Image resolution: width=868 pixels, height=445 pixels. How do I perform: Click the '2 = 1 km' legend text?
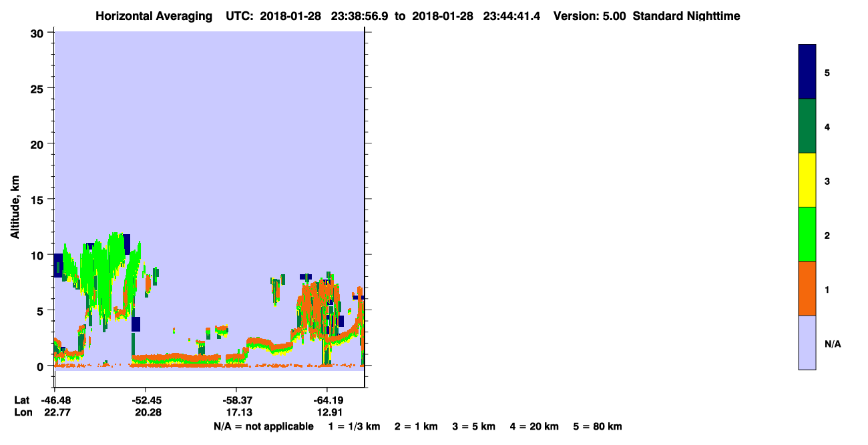(x=416, y=426)
